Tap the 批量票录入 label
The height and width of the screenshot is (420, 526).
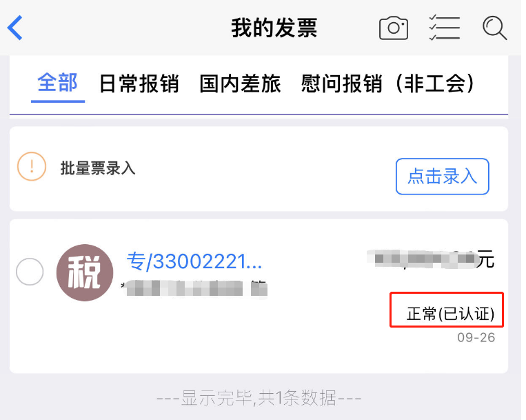(98, 168)
